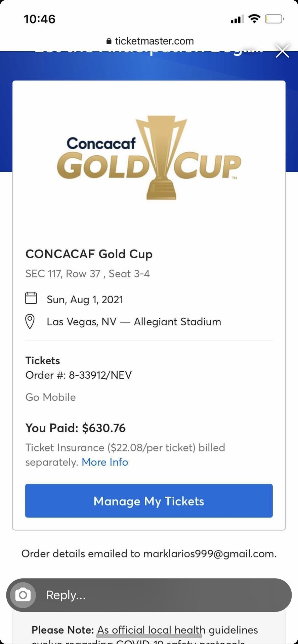Tap the 10:46 clock in status bar
Screen dimensions: 298x644
pyautogui.click(x=40, y=19)
